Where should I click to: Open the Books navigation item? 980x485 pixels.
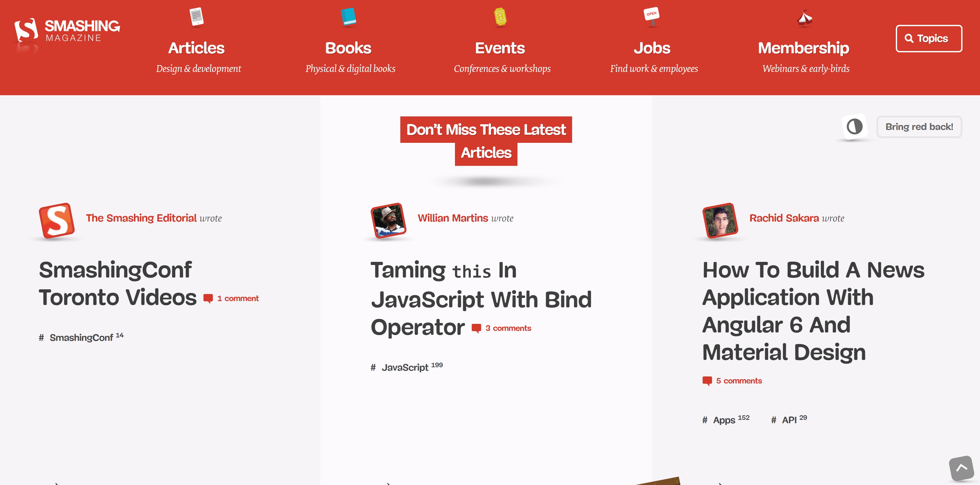click(349, 48)
